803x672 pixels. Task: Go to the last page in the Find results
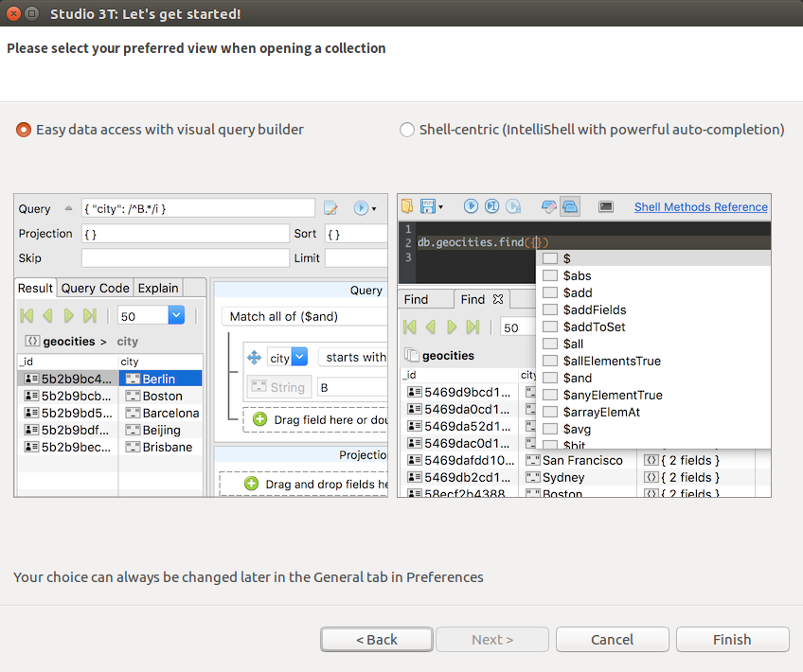pyautogui.click(x=473, y=327)
